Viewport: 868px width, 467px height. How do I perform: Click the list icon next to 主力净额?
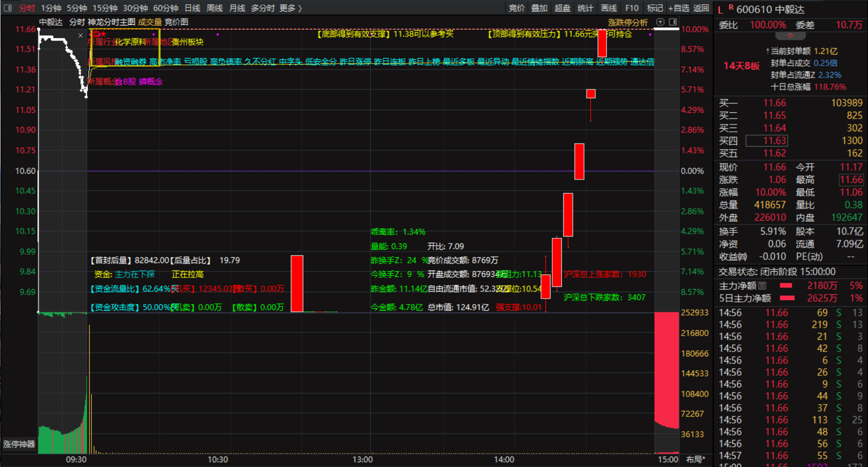pyautogui.click(x=762, y=285)
